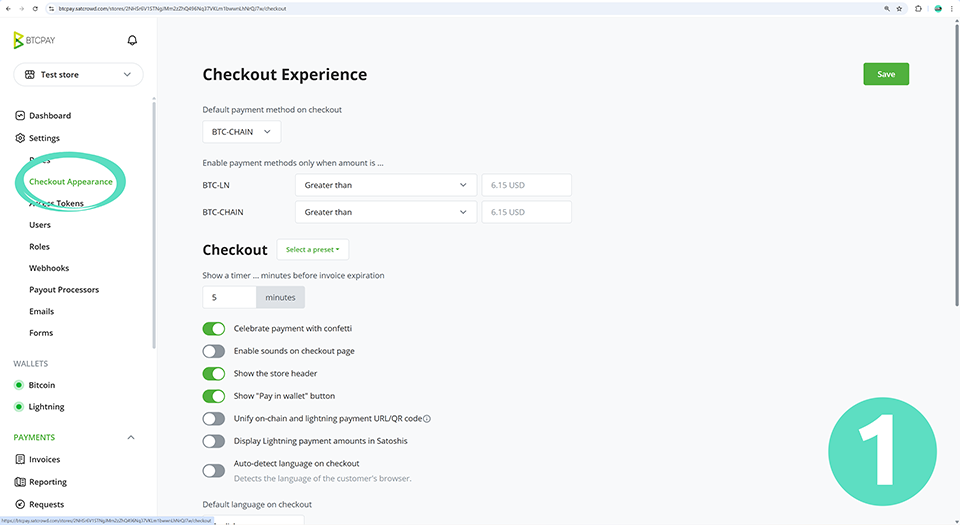Screen dimensions: 960x525
Task: Enable sounds on checkout page toggle
Action: click(213, 351)
